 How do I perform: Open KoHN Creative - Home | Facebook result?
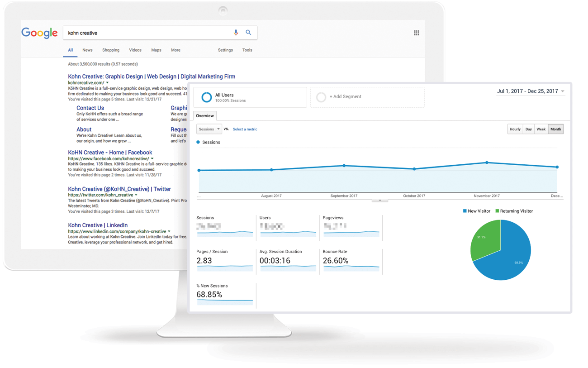coord(110,153)
